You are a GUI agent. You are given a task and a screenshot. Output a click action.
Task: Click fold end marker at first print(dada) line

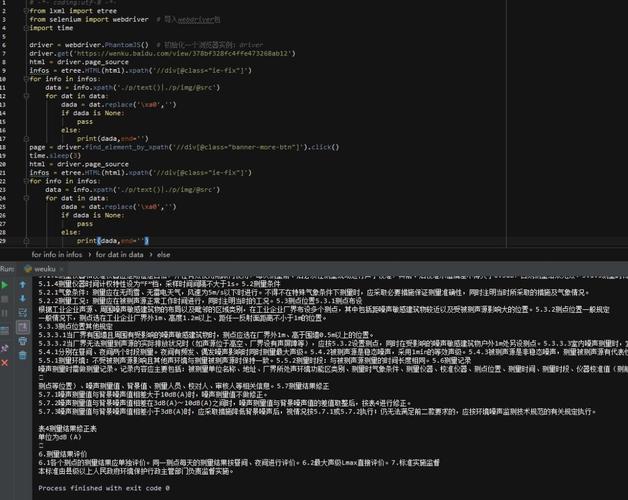pyautogui.click(x=26, y=139)
